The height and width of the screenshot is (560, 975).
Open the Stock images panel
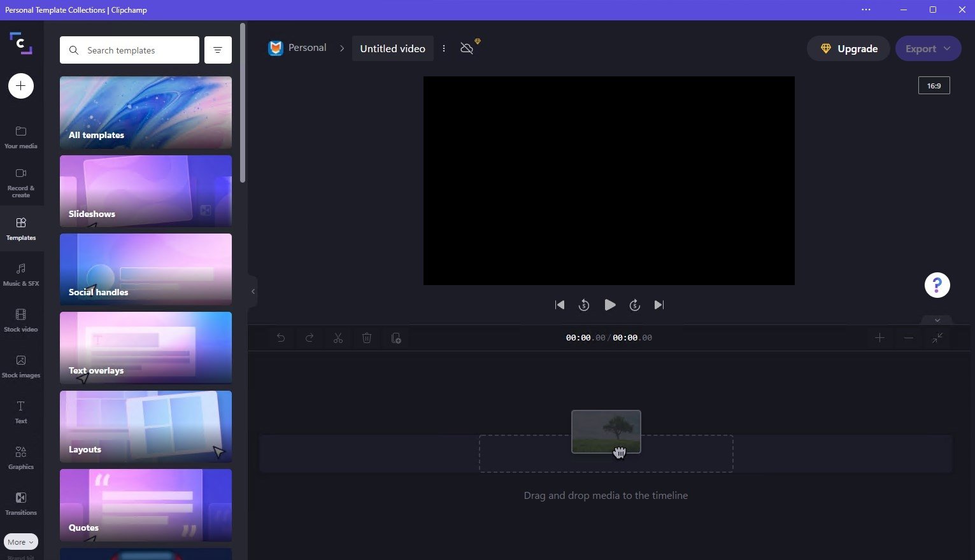(21, 366)
